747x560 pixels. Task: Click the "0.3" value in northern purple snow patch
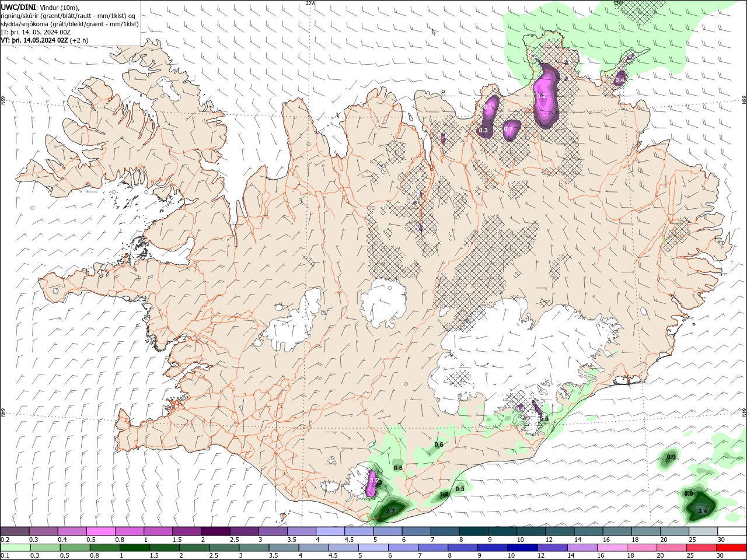[483, 130]
